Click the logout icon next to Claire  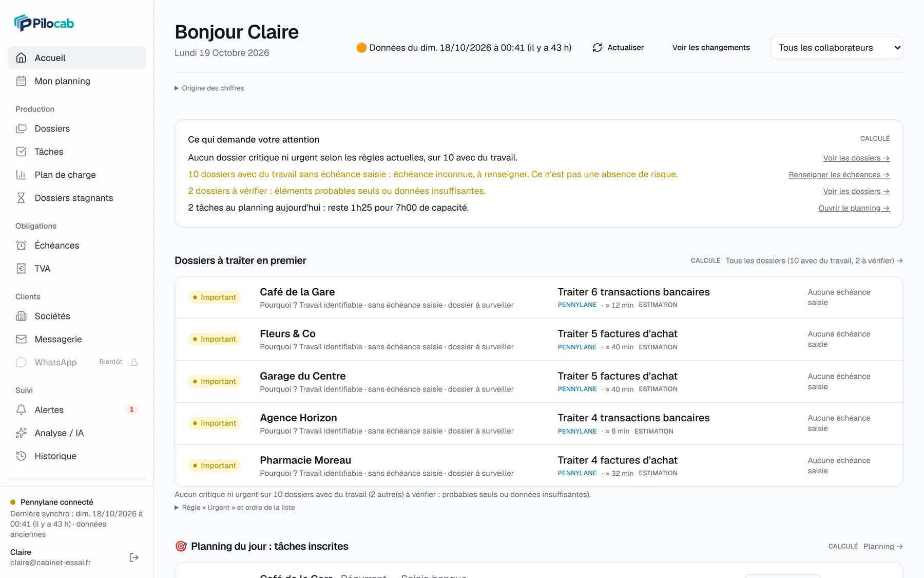[x=134, y=557]
